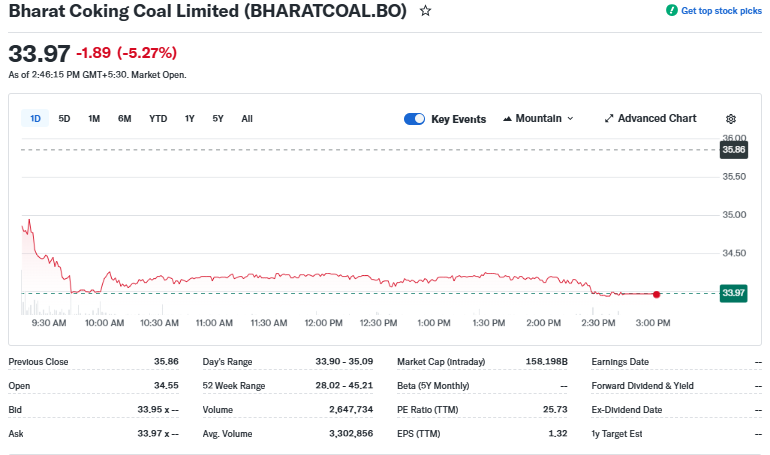Click the Forward Dividend & Yield label
The height and width of the screenshot is (455, 770).
643,386
